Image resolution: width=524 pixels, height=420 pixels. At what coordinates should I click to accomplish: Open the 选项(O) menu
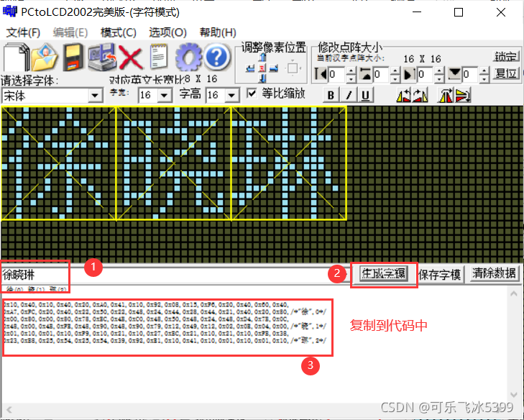(x=167, y=32)
